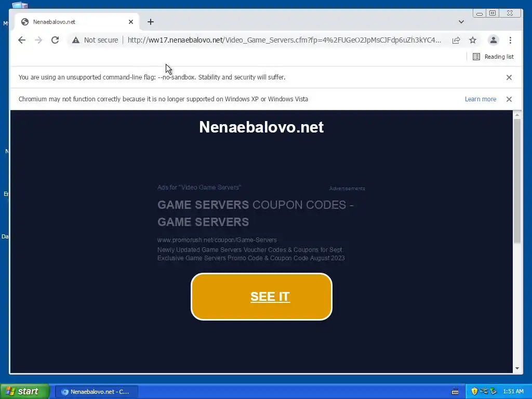This screenshot has width=532, height=399.
Task: Open the Windows Start menu
Action: [x=25, y=391]
